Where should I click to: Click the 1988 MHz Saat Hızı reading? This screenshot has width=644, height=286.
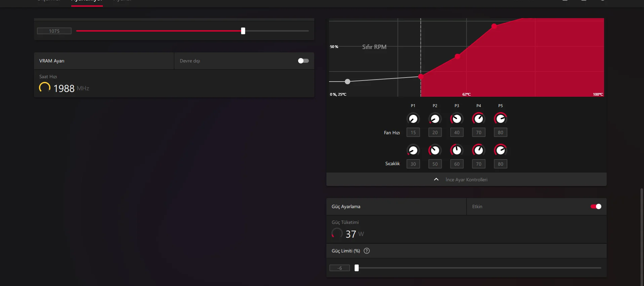click(x=71, y=88)
